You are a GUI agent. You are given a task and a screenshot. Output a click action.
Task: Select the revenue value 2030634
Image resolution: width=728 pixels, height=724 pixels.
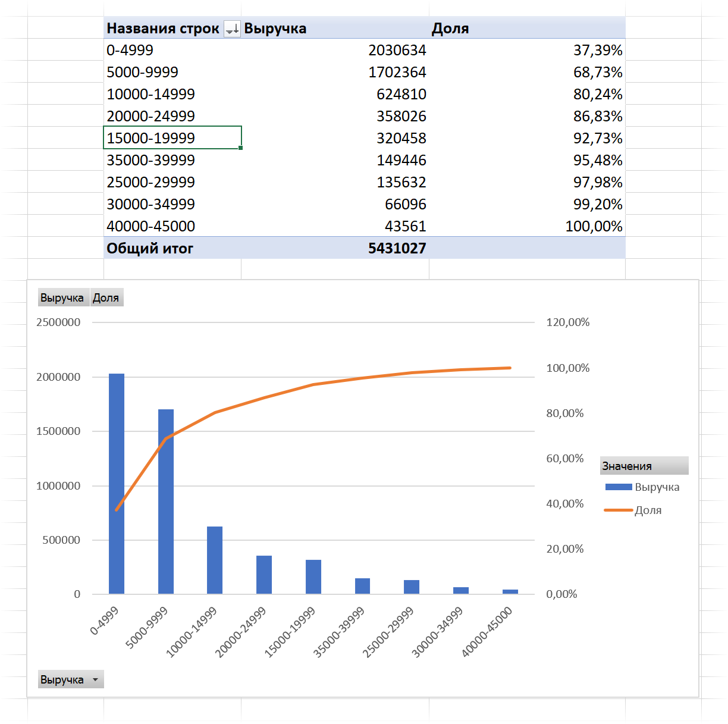(335, 51)
